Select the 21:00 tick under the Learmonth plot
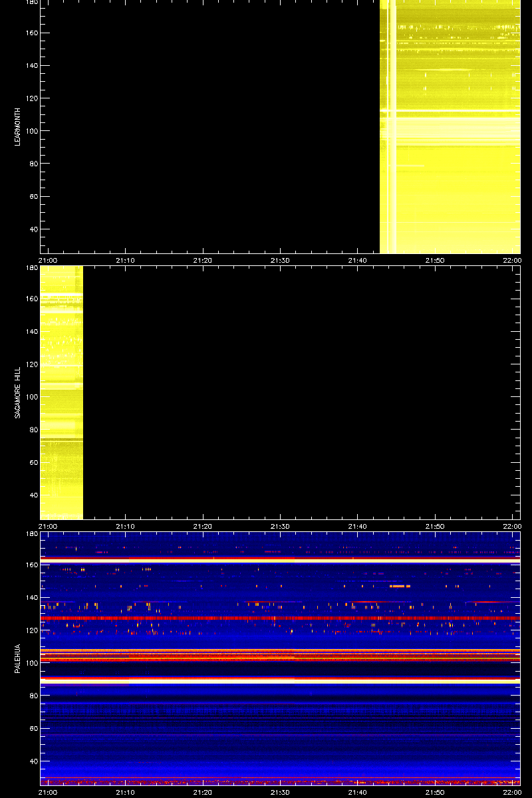The image size is (532, 798). point(48,260)
